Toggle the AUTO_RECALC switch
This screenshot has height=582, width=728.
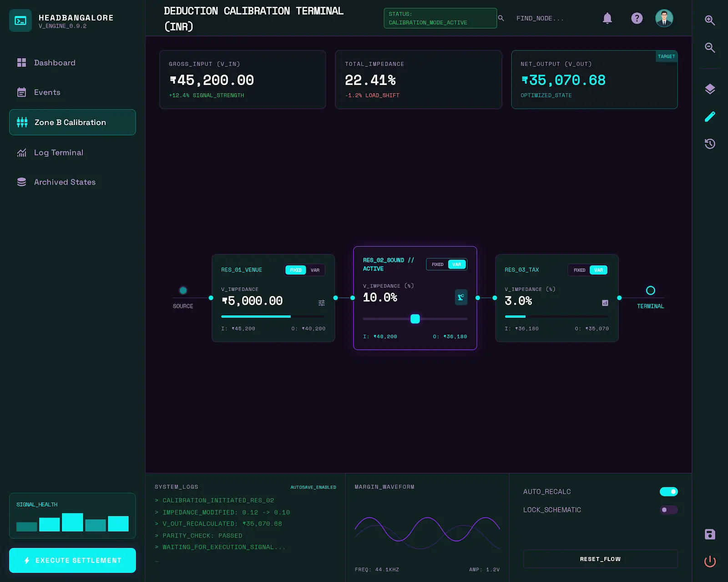tap(668, 492)
